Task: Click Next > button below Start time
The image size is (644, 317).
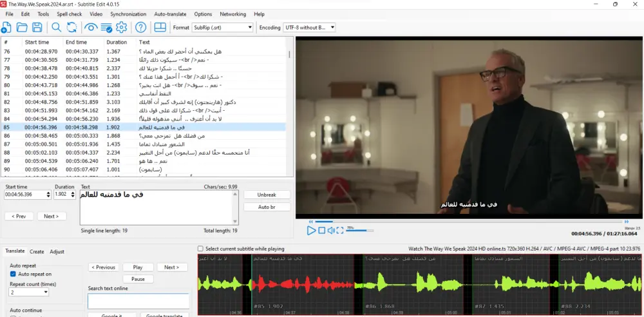Action: [52, 216]
